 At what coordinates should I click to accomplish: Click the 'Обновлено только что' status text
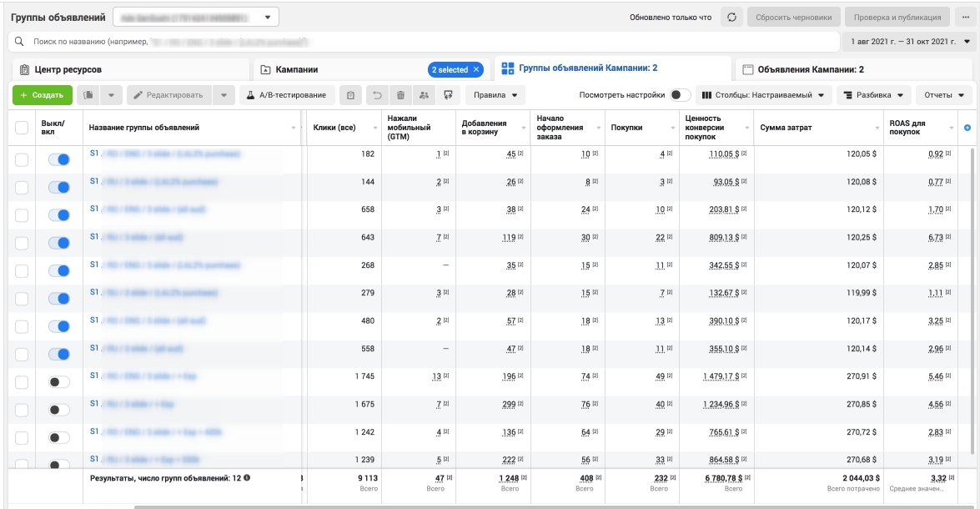click(670, 18)
